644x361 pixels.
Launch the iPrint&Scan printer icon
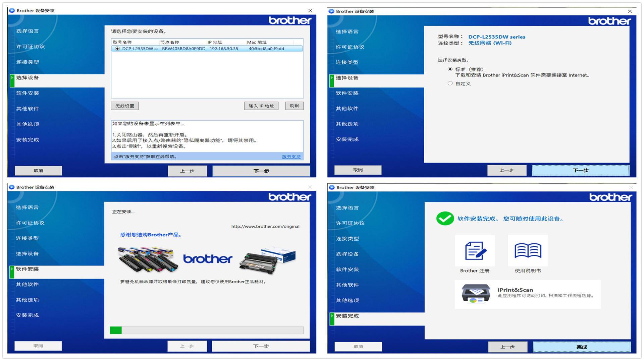pyautogui.click(x=476, y=294)
